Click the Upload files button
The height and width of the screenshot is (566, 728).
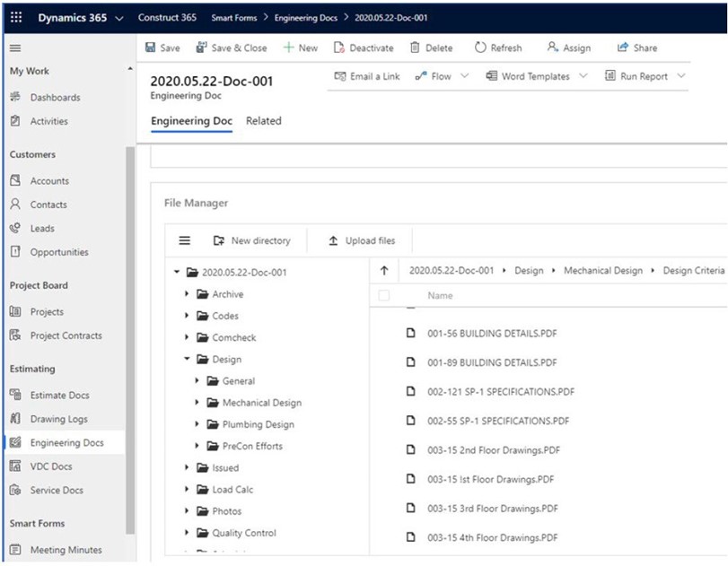pos(362,240)
